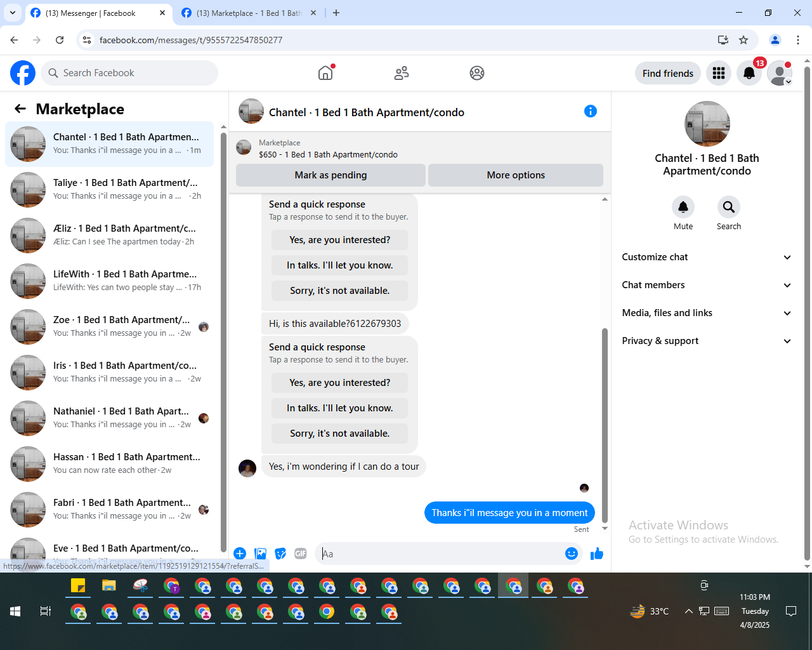
Task: Open Zoe conversation in list
Action: 110,327
